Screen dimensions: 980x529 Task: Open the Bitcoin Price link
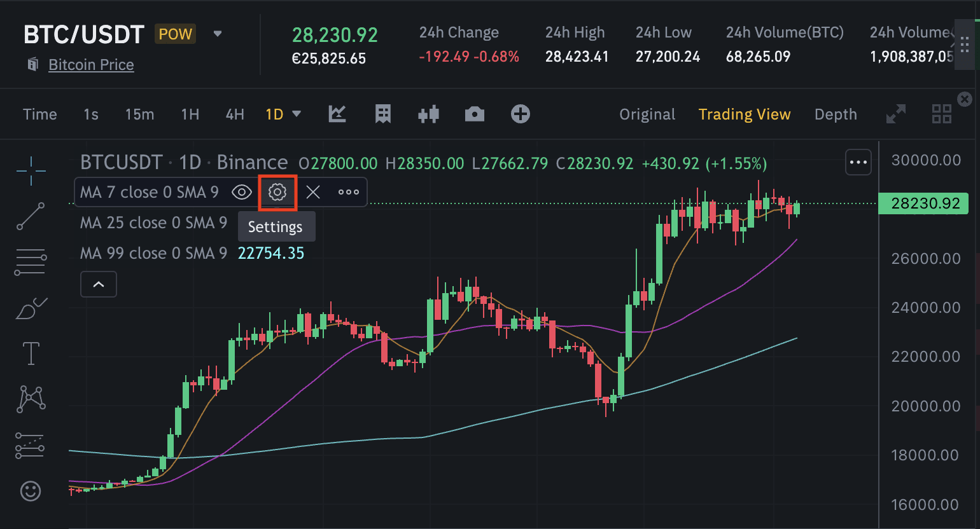click(91, 65)
